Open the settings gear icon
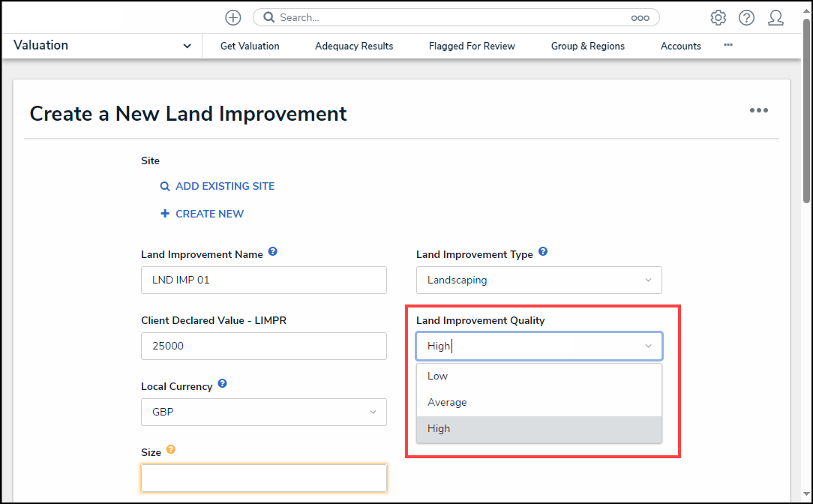 tap(718, 18)
